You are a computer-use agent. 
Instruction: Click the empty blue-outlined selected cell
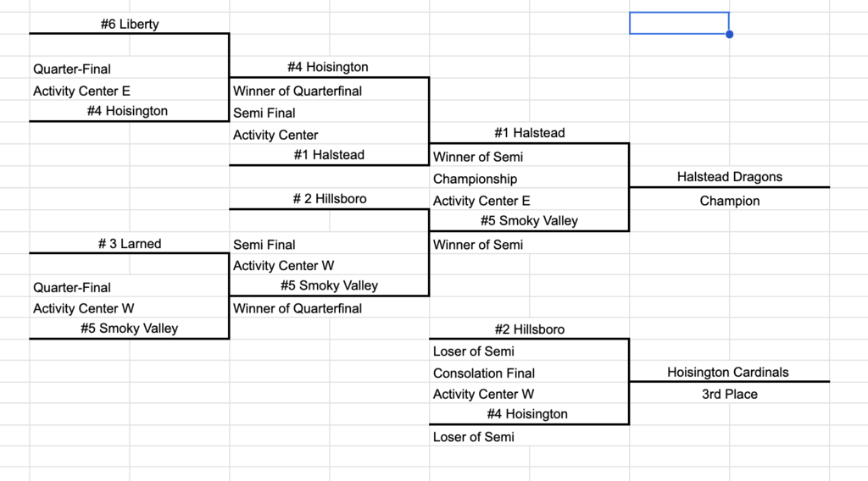click(x=679, y=23)
